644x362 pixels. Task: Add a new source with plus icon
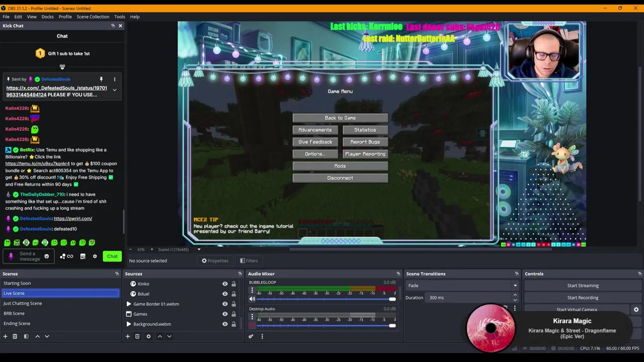click(x=128, y=336)
